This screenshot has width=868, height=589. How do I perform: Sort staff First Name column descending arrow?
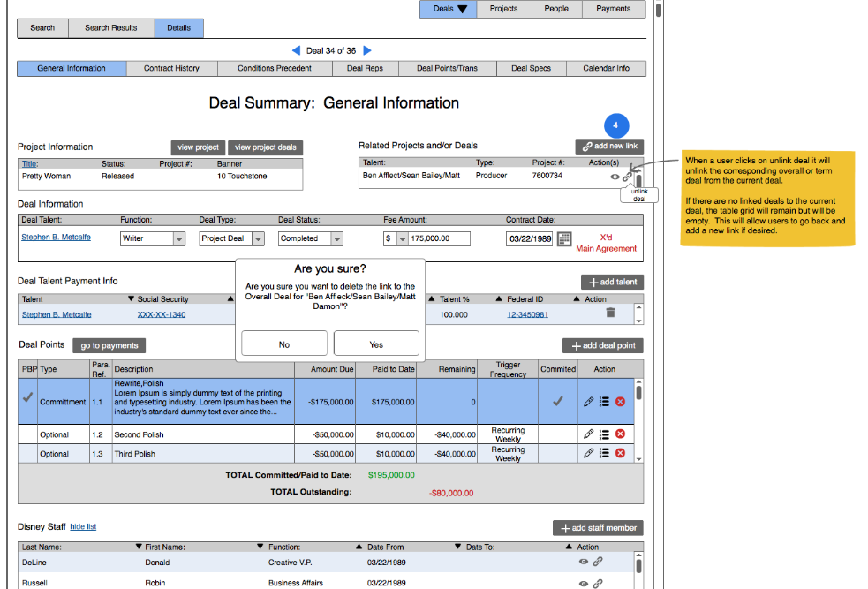click(x=139, y=547)
